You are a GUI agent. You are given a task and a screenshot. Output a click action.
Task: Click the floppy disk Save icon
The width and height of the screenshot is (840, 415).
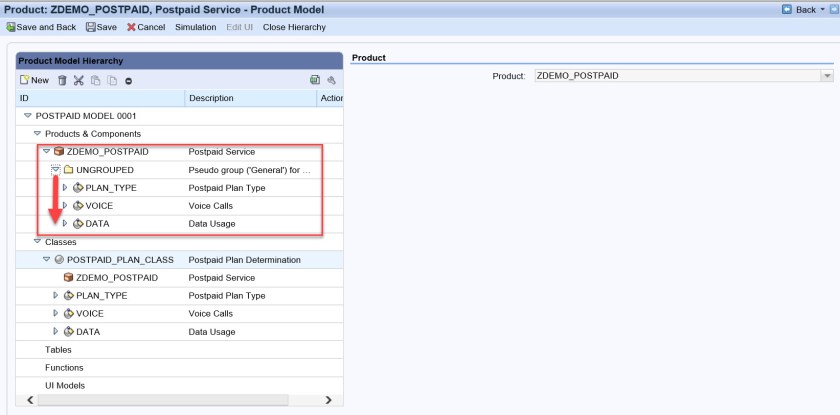(x=91, y=27)
